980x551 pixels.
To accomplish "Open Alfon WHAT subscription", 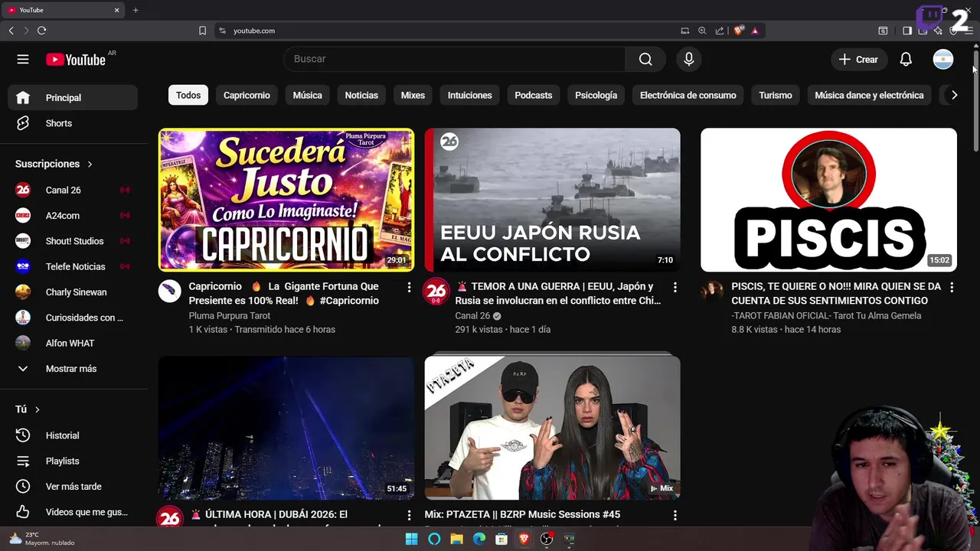I will (x=73, y=343).
